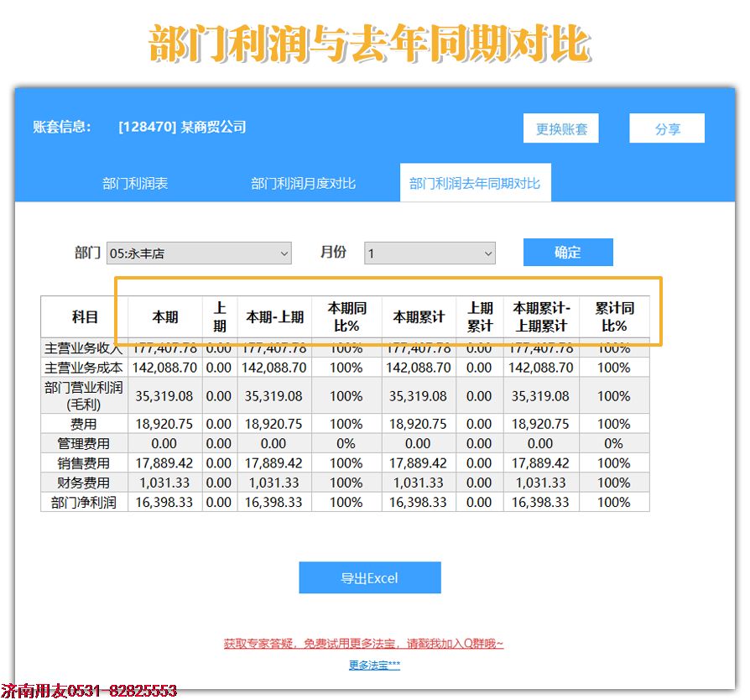
Task: Click 管理费用 本期同比% cell showing 0%
Action: [x=346, y=443]
